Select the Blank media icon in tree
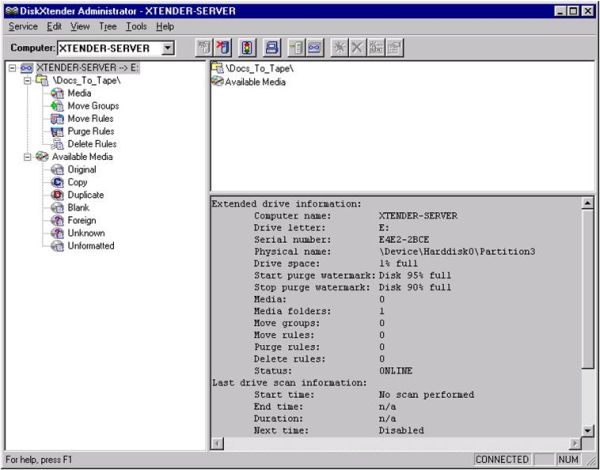This screenshot has height=470, width=600. tap(57, 207)
